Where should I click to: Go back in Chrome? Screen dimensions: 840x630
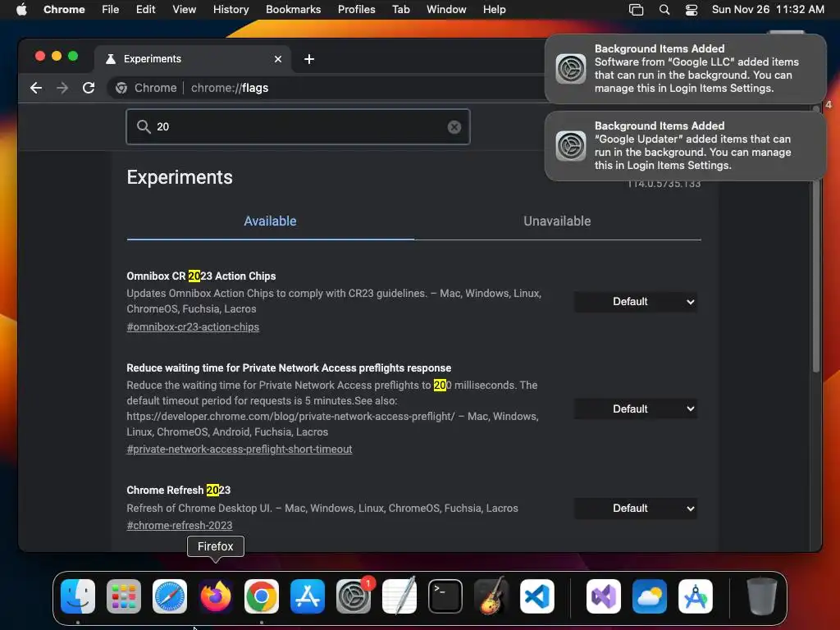36,88
